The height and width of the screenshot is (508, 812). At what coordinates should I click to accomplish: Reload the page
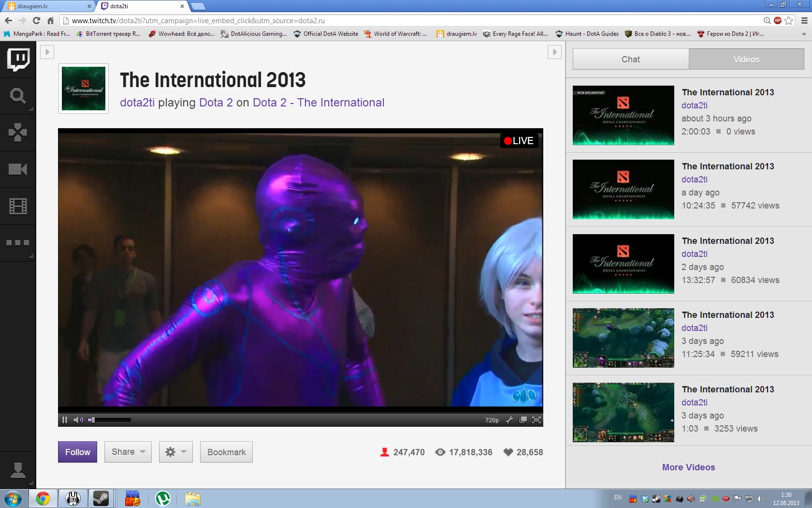(36, 20)
